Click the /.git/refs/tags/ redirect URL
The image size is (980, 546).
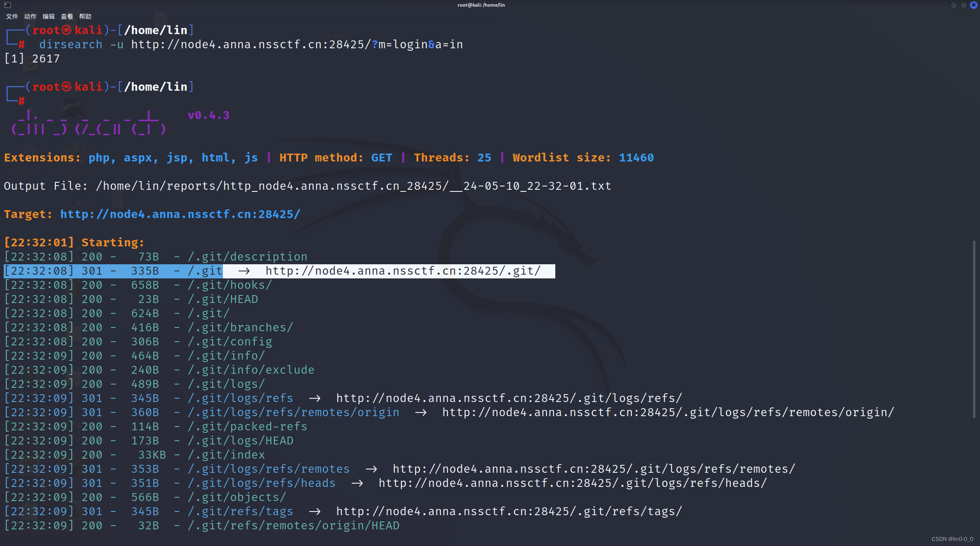(x=509, y=511)
